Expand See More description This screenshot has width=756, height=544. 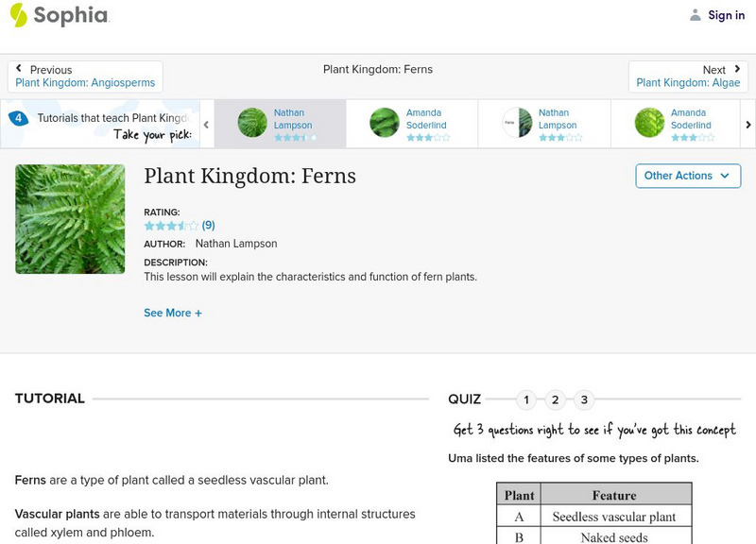pyautogui.click(x=173, y=313)
